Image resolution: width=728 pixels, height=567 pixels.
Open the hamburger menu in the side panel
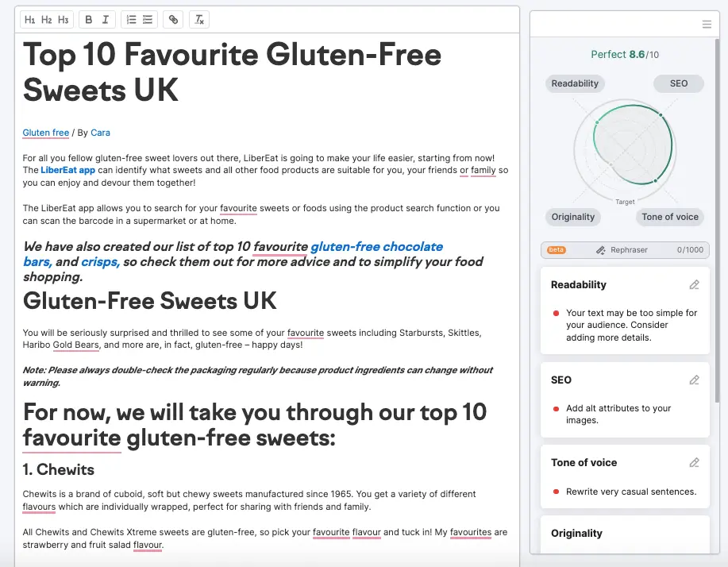click(x=707, y=25)
